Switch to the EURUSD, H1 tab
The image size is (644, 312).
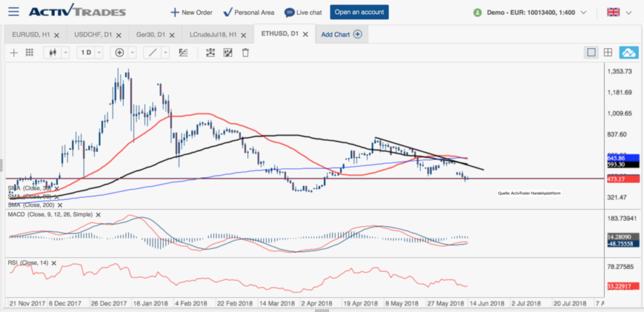click(32, 35)
